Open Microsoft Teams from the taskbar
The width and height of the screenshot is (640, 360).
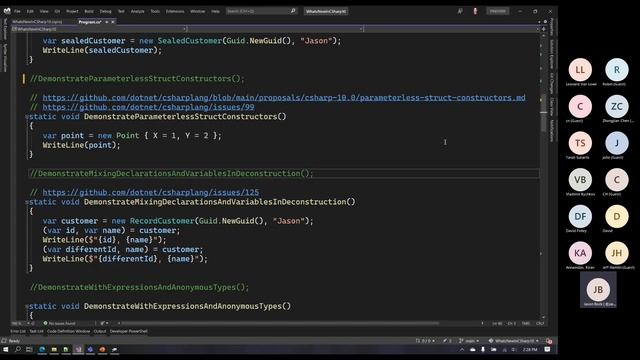point(90,350)
